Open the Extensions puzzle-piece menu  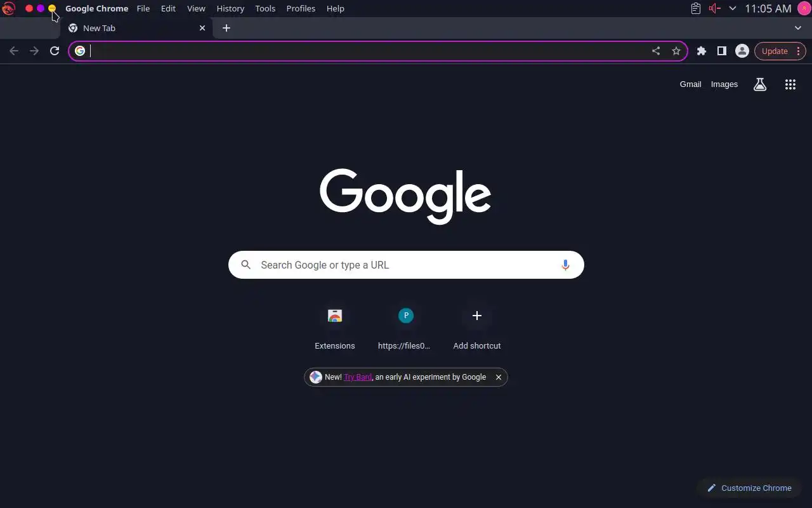tap(702, 51)
